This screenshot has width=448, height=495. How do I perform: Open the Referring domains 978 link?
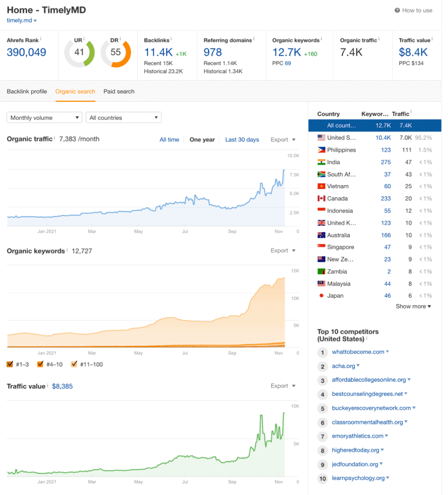tap(213, 52)
